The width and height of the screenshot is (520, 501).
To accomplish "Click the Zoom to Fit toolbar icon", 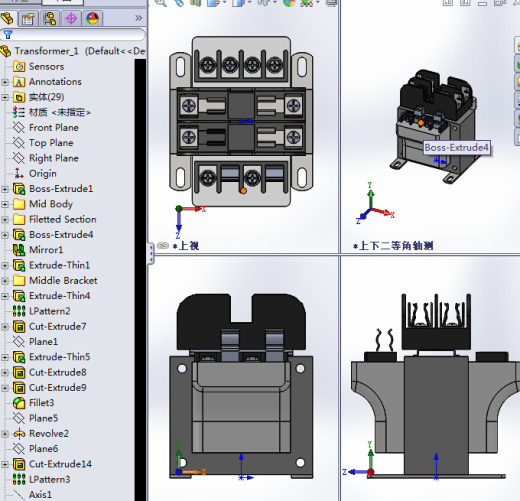I will click(161, 3).
